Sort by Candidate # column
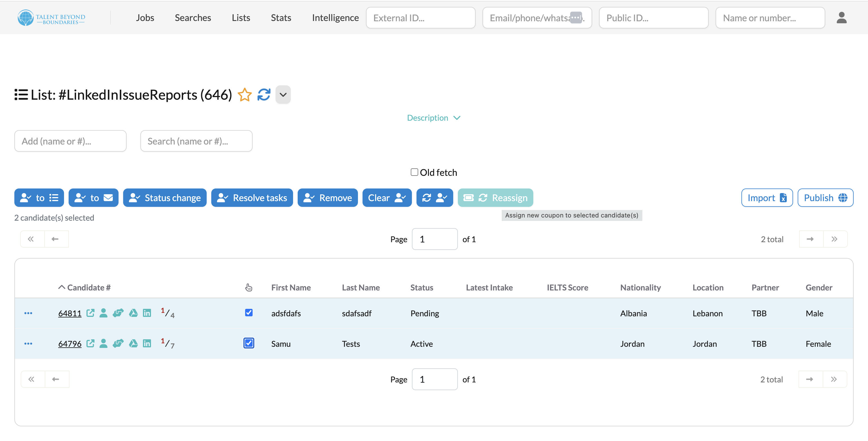This screenshot has width=868, height=441. [x=85, y=287]
